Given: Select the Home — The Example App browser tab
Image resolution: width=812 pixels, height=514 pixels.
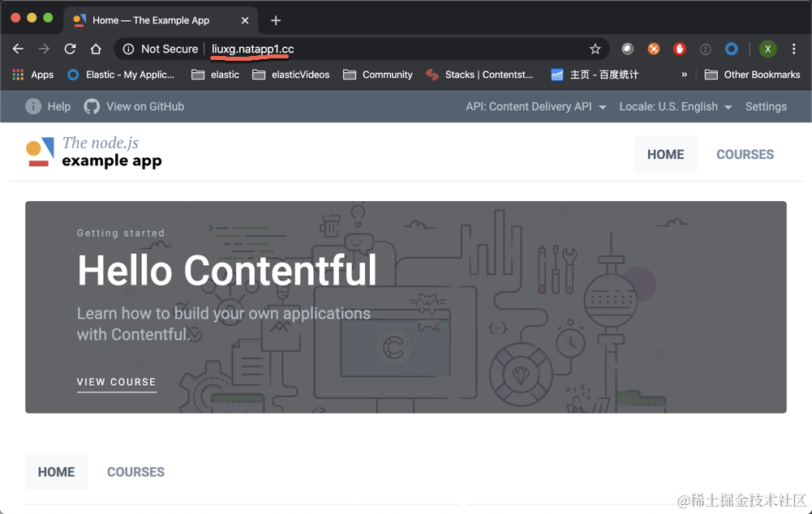Looking at the screenshot, I should click(x=161, y=20).
